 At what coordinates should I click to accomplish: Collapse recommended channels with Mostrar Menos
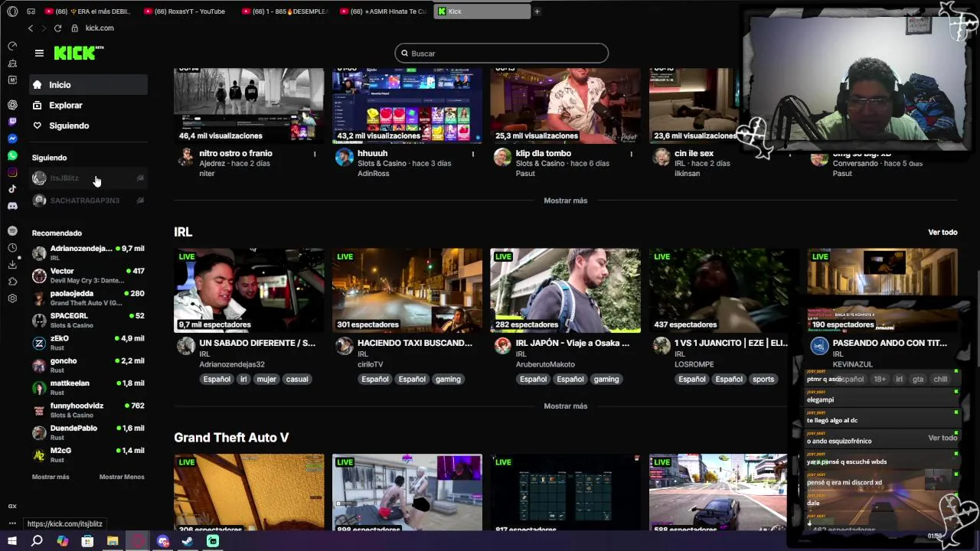point(122,477)
